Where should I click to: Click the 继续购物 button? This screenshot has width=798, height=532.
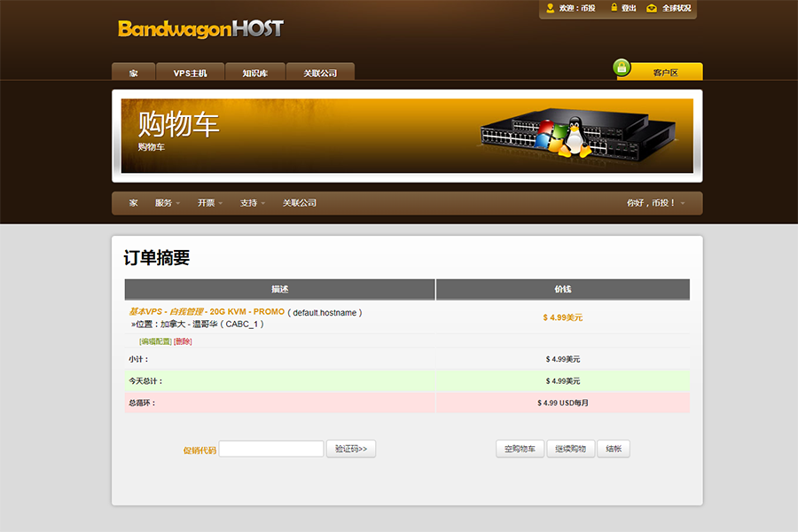[570, 449]
